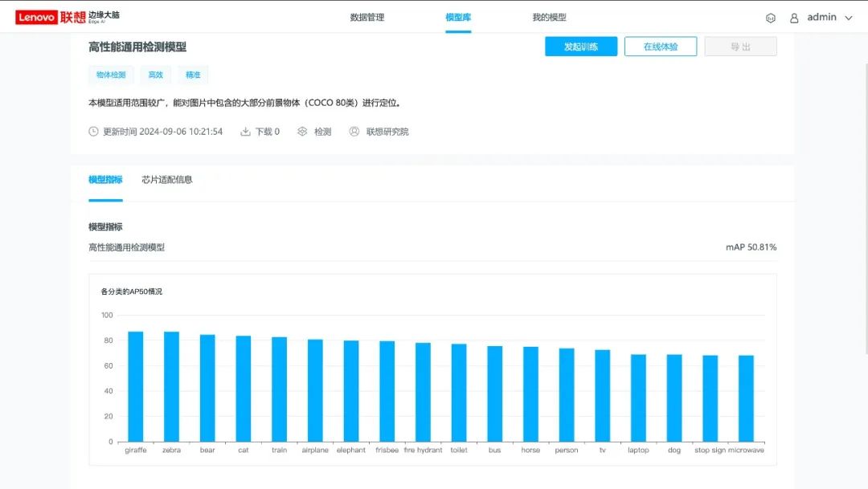Screen dimensions: 868x489
Task: Click the laptop bar in chart
Action: 638,398
